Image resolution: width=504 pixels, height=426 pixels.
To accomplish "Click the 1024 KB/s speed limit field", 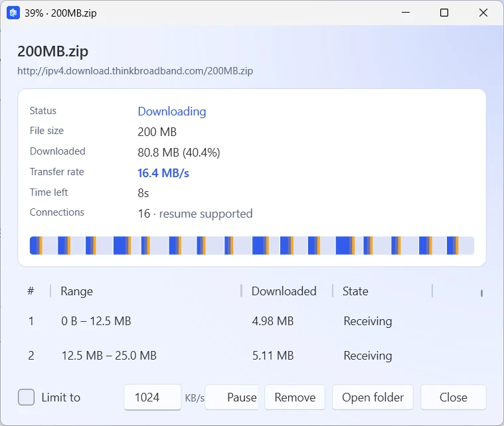I will point(152,397).
